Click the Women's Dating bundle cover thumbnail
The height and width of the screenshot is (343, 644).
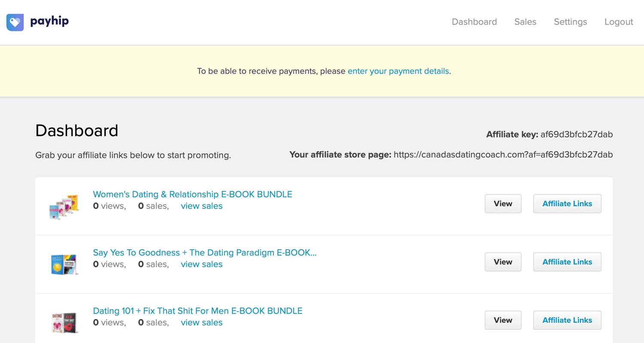click(64, 206)
